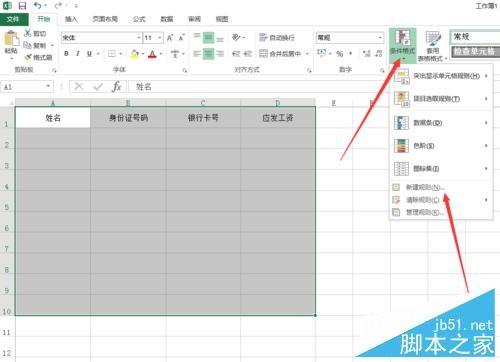Click the fill color bucket icon

tap(135, 54)
